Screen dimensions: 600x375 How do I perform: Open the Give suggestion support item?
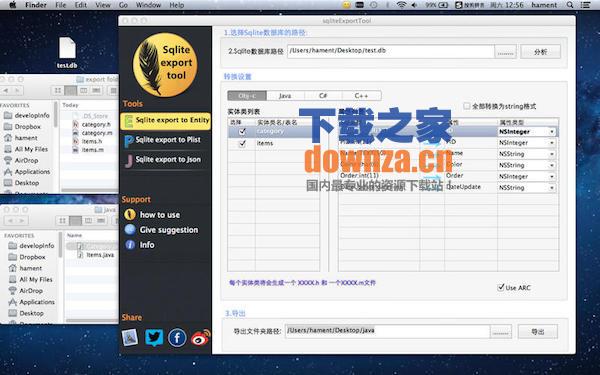161,230
